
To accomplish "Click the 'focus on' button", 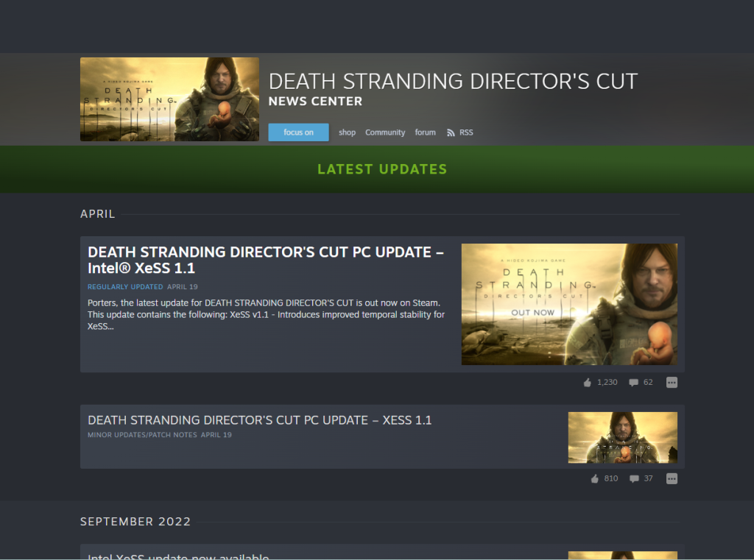I will (299, 132).
